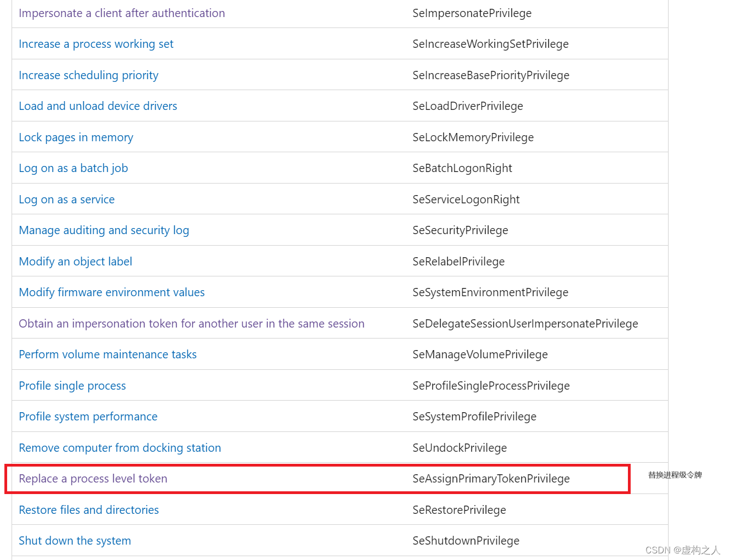
Task: Open 'Impersonate a client after authentication' link
Action: point(122,13)
